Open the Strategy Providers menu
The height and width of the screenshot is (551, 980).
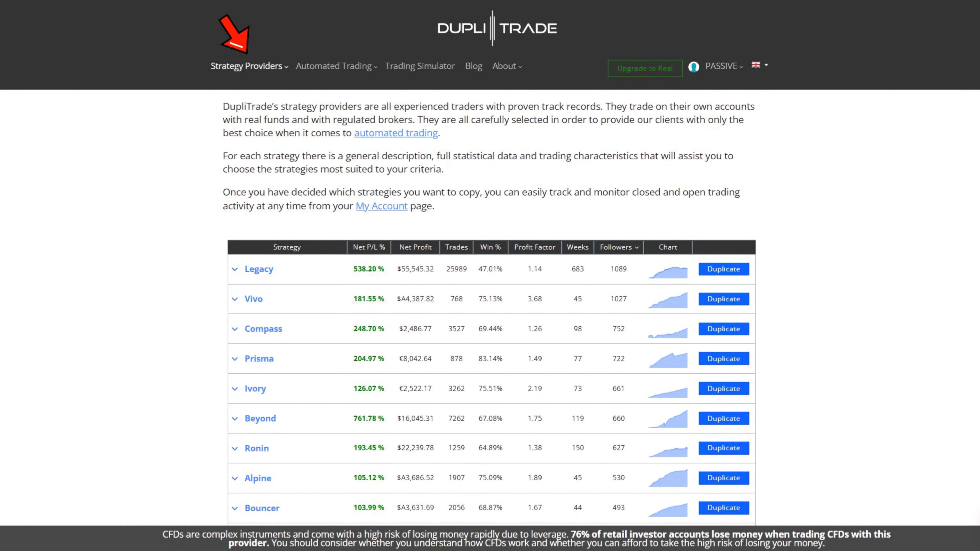(x=249, y=66)
